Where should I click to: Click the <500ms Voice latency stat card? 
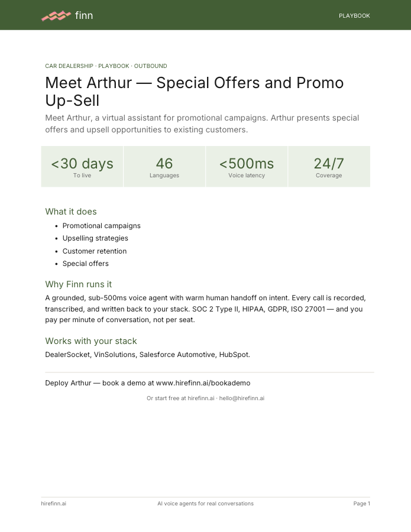coord(247,167)
